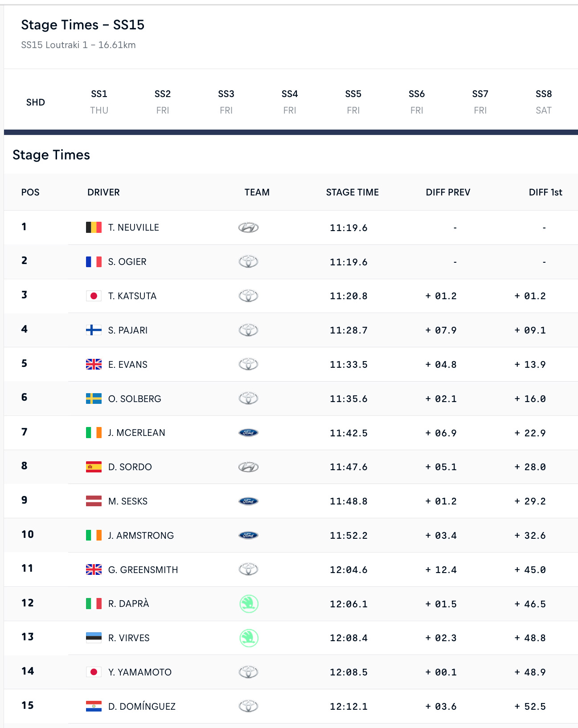Viewport: 578px width, 728px height.
Task: Switch to the SS1 THU stage tab
Action: [99, 102]
